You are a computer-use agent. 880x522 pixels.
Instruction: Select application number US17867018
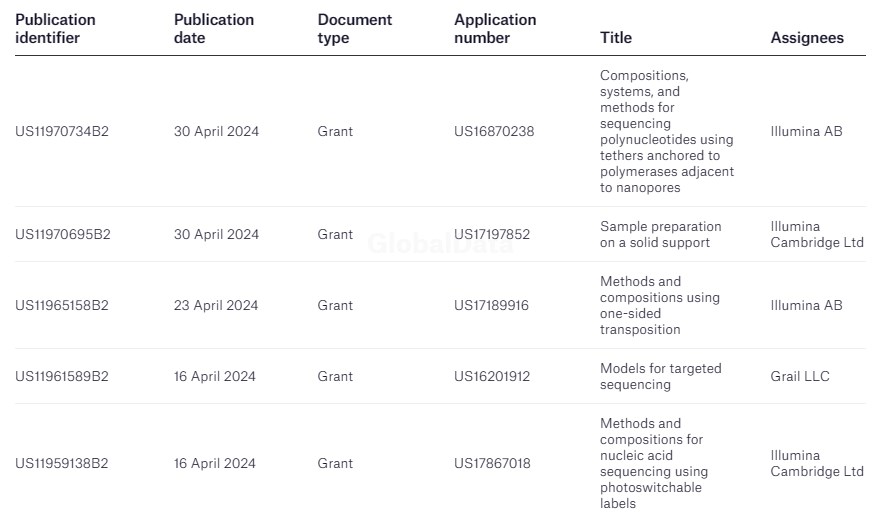tap(492, 463)
